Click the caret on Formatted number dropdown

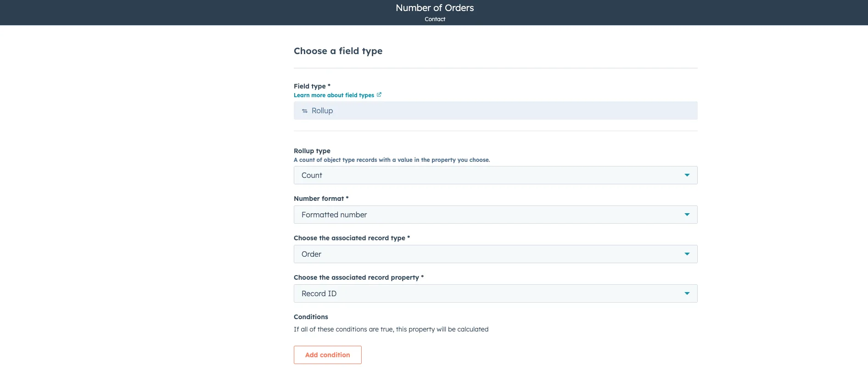point(687,215)
